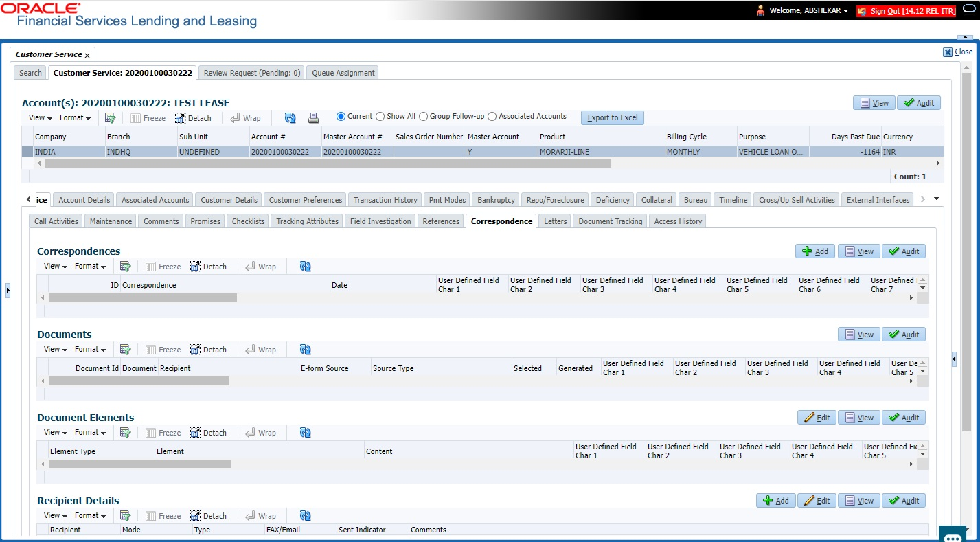Click Detach in the Recipient Details toolbar
Screen dimensions: 980x542
tap(208, 516)
